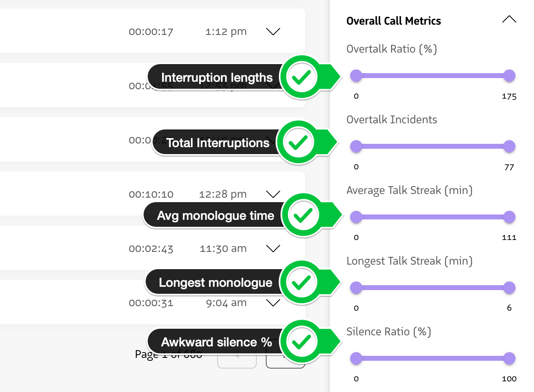This screenshot has width=534, height=392.
Task: Expand the 11:30 am call entry
Action: [x=273, y=248]
